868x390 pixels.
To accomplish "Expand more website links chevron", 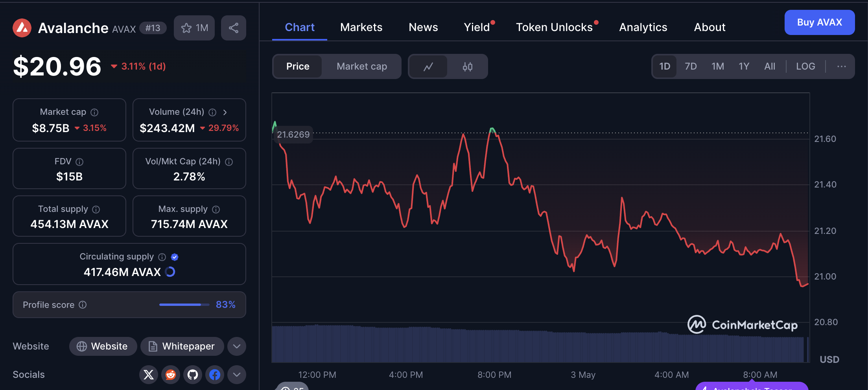I will click(237, 346).
